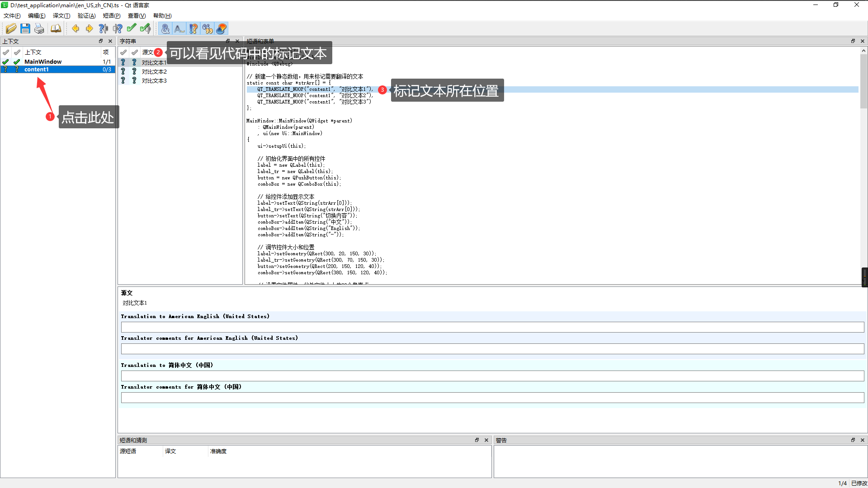Jump to previous unfinished item icon
Screen dimensions: 868x488
click(x=104, y=29)
